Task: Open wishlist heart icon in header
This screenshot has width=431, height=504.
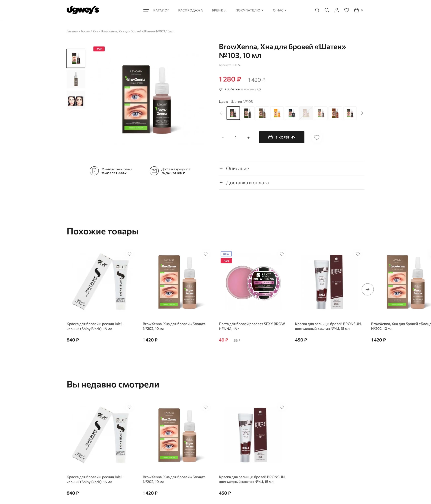Action: [347, 10]
